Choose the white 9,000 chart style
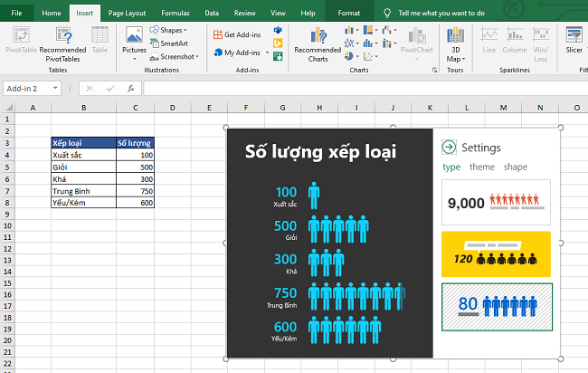The width and height of the screenshot is (588, 373). (496, 203)
